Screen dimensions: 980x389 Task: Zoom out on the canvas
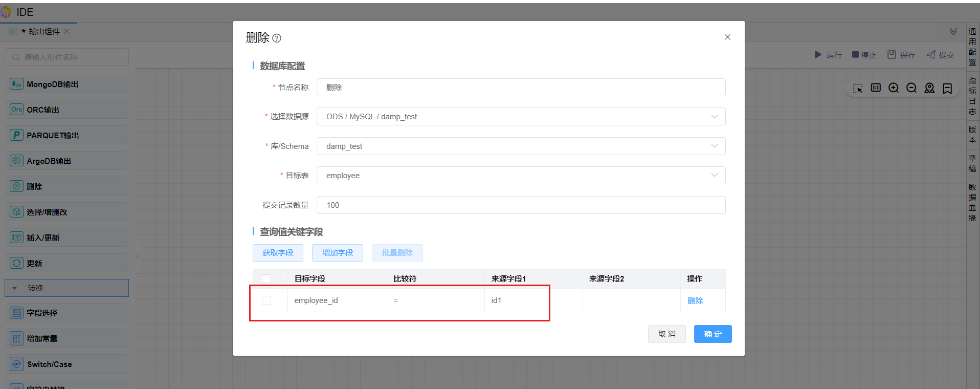point(911,88)
